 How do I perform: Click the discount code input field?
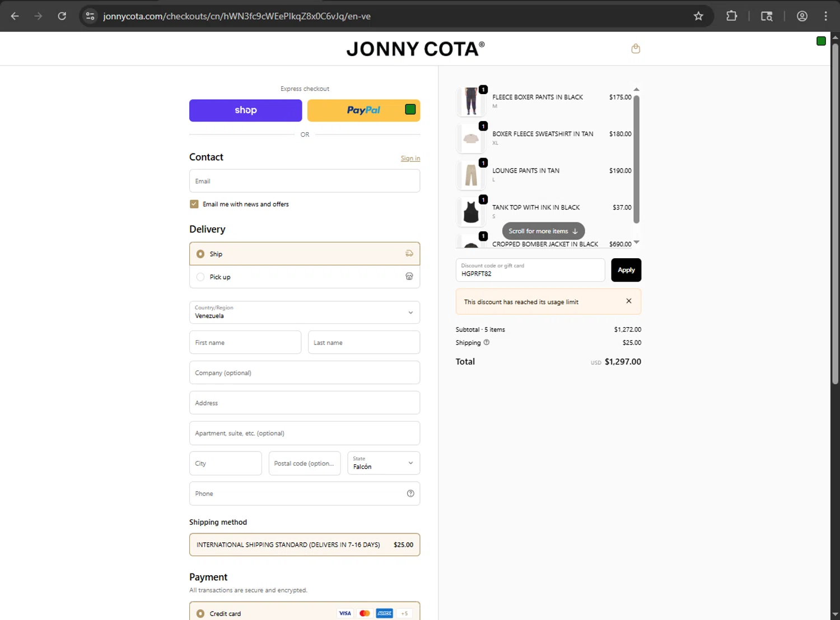530,270
